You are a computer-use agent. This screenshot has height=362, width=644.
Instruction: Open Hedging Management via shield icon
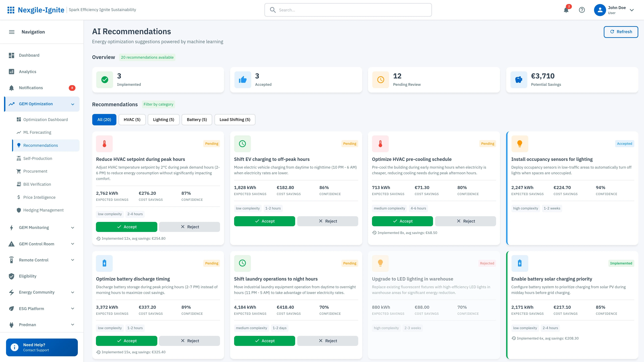19,210
